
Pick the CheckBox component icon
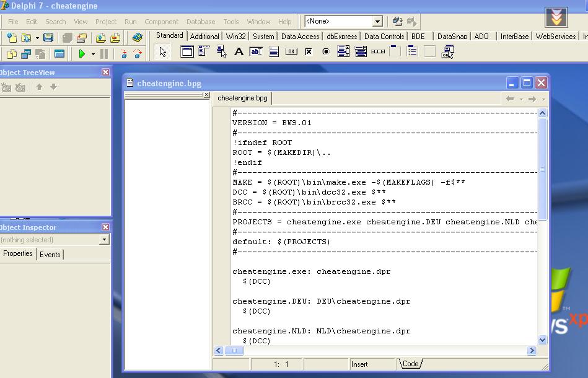[x=309, y=52]
